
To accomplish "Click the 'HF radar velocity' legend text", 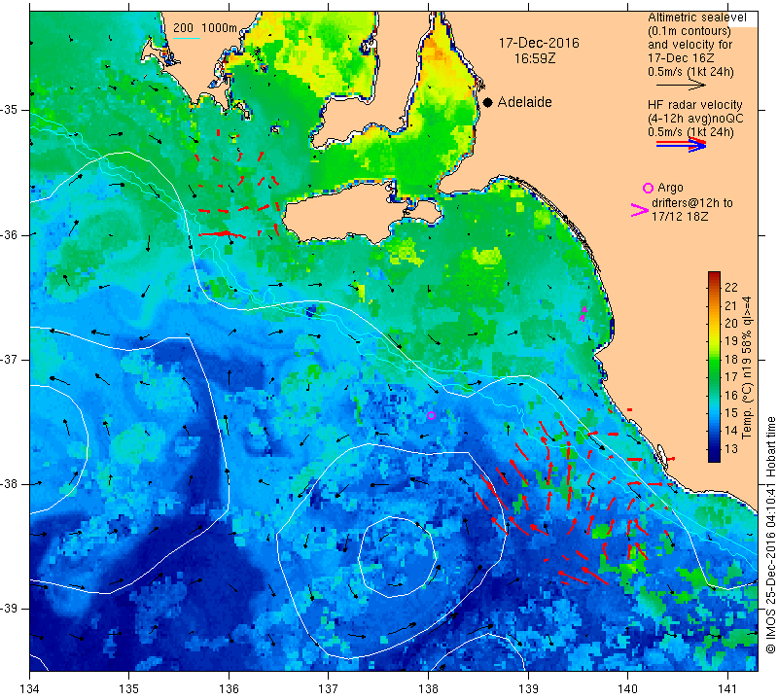I will [x=694, y=105].
